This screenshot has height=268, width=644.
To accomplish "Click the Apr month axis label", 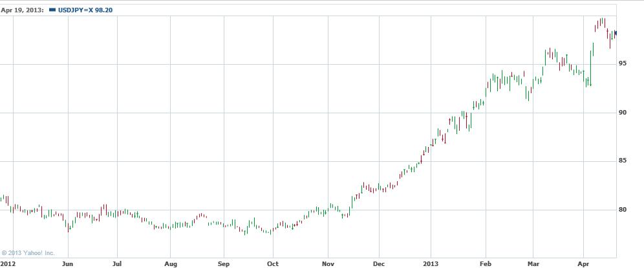I will [584, 263].
